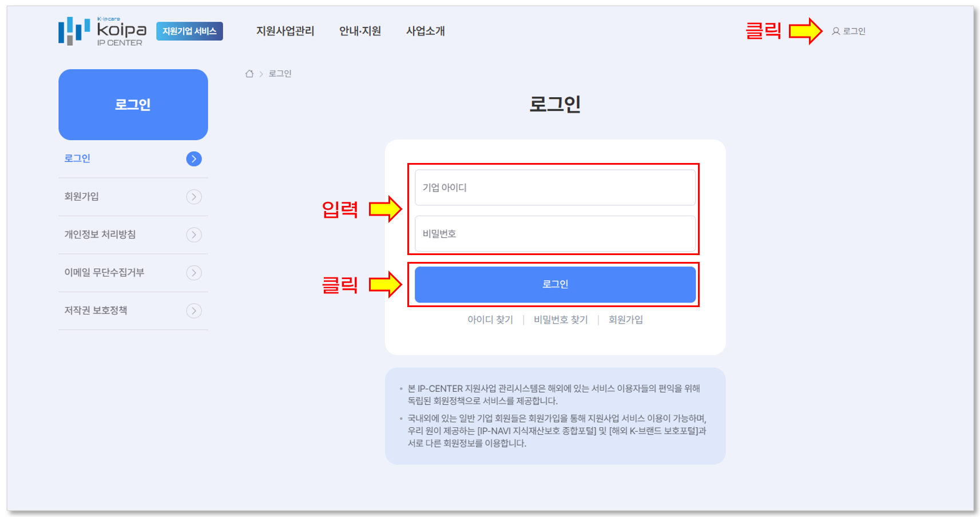Click the 아이디 찾기 link
Screen dimensions: 980x517
pos(490,320)
